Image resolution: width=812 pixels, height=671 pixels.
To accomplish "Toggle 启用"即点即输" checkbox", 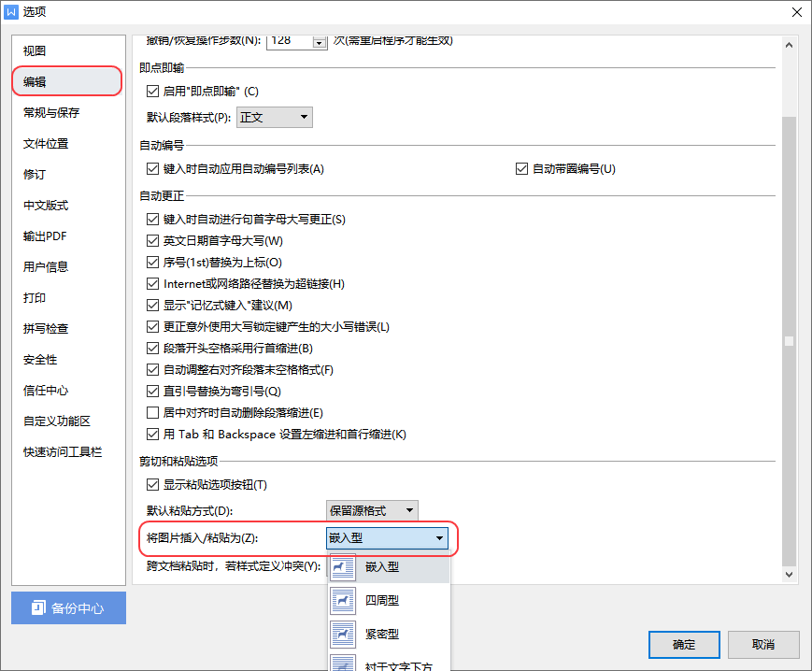I will pyautogui.click(x=152, y=92).
